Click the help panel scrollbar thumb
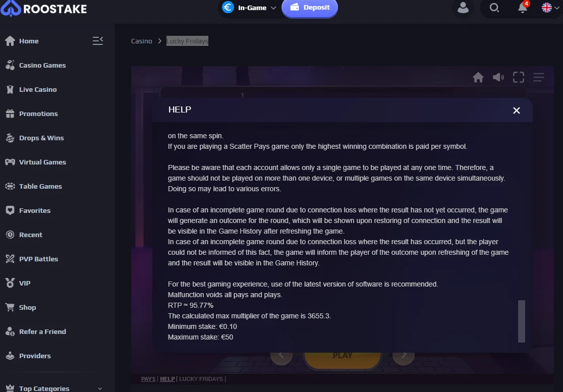Image resolution: width=563 pixels, height=392 pixels. 521,321
